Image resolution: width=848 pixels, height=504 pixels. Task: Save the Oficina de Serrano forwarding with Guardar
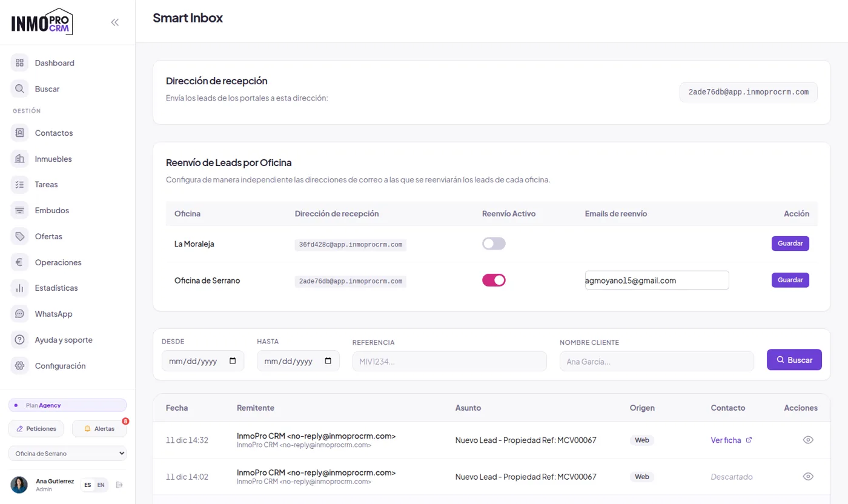click(x=790, y=280)
